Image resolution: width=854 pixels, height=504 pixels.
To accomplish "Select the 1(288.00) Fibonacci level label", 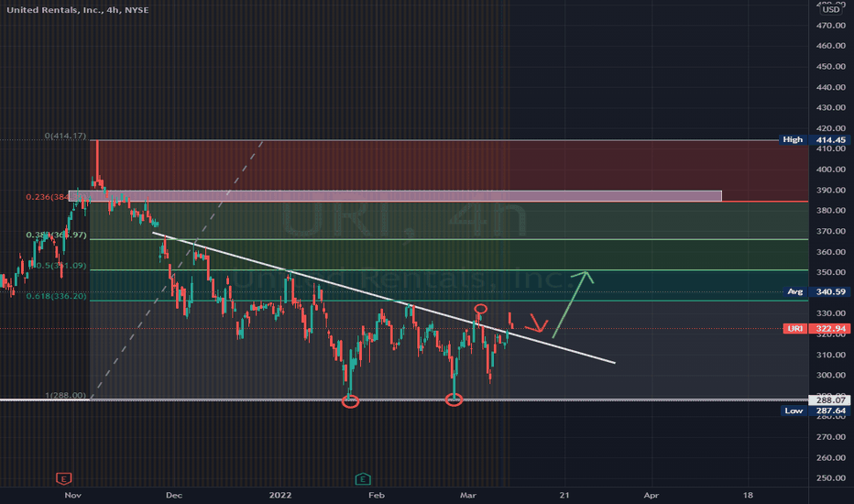I will [x=65, y=395].
